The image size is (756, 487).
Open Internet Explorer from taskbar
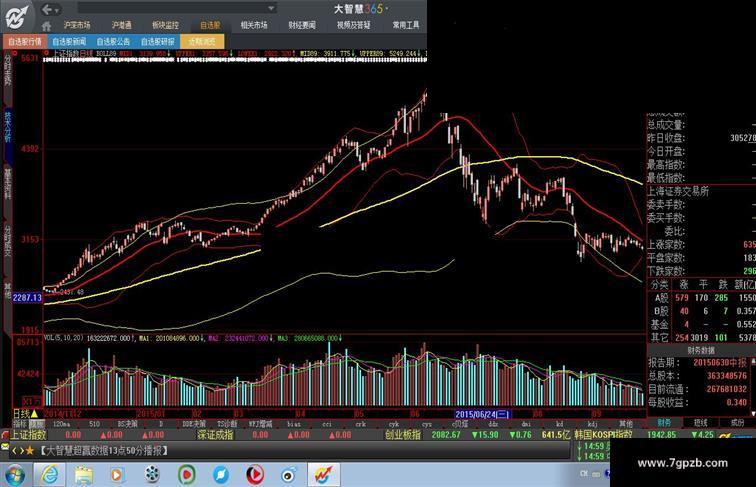tap(49, 475)
